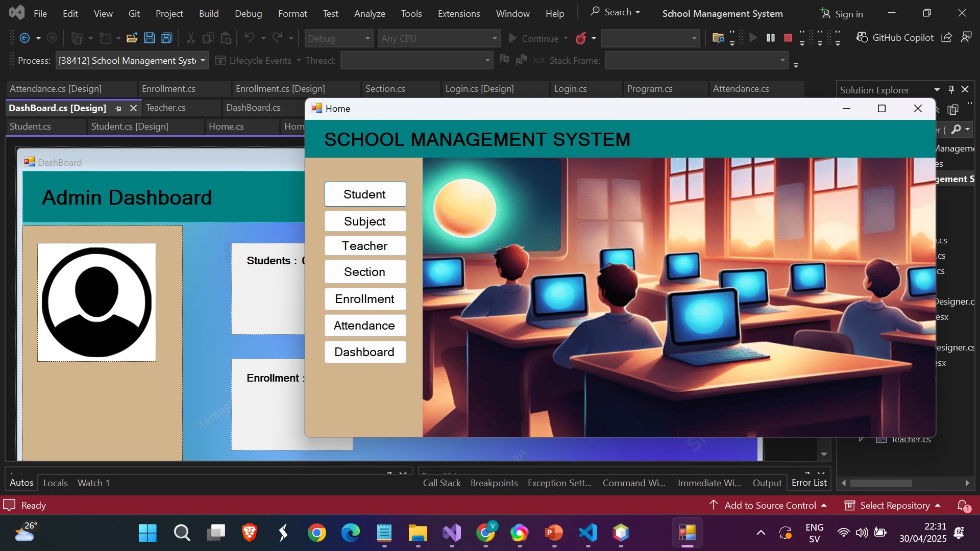Click the Save All icon in the toolbar
Image resolution: width=980 pixels, height=551 pixels.
click(166, 38)
